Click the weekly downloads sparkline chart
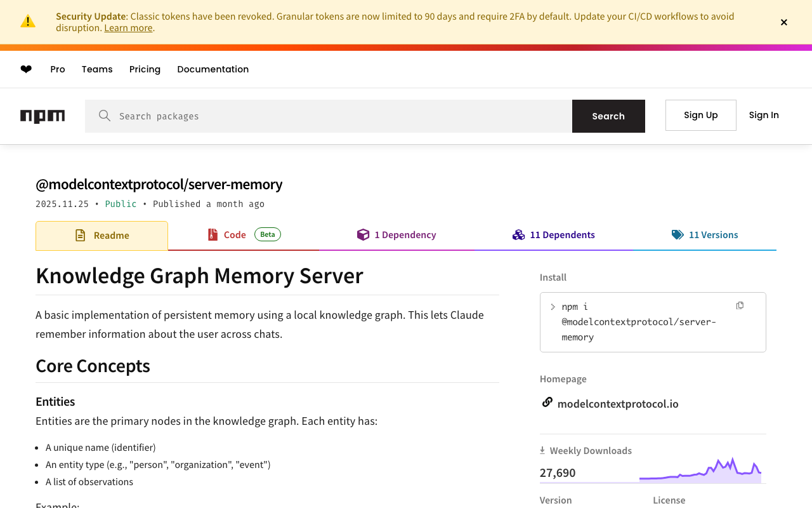Viewport: 812px width, 508px height. pyautogui.click(x=700, y=471)
